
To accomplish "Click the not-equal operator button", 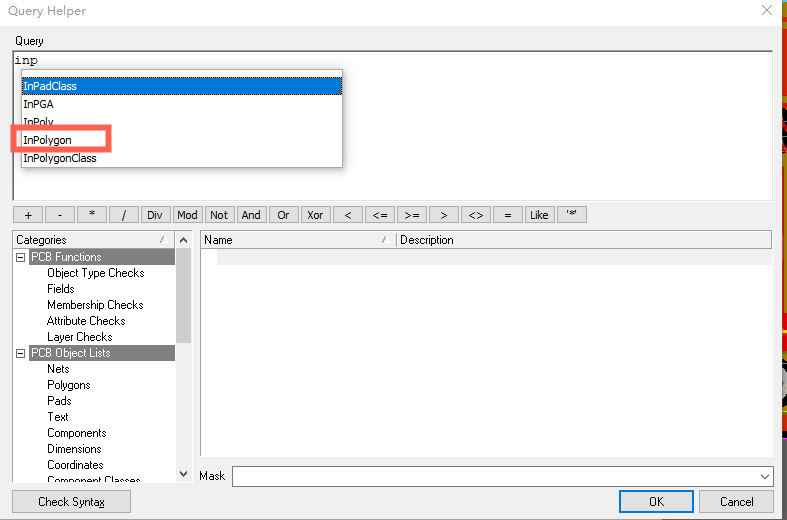I will tap(476, 215).
